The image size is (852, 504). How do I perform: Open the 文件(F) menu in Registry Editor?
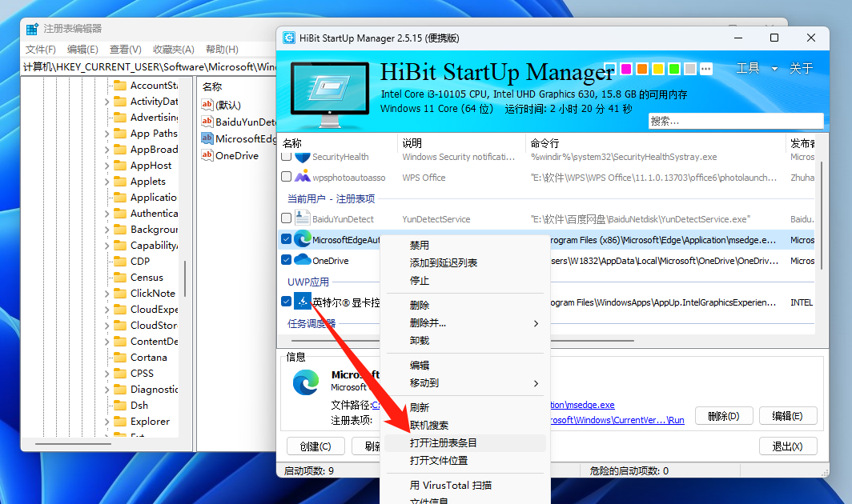(41, 50)
